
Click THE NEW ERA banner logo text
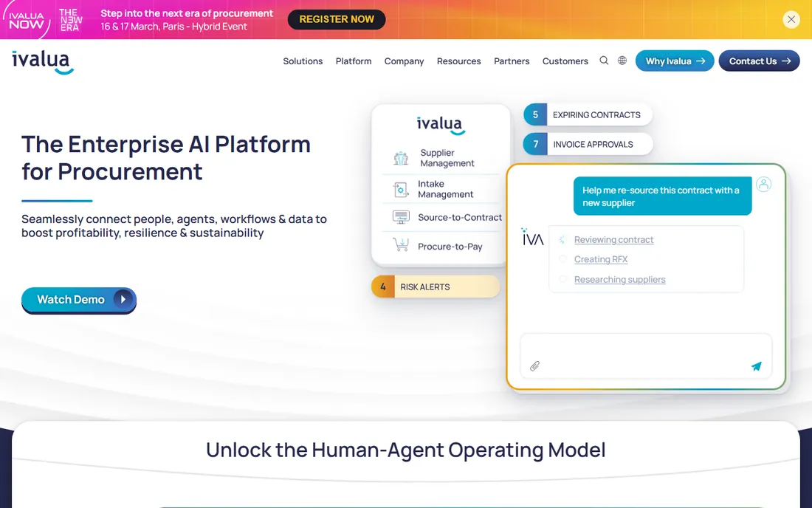click(x=70, y=20)
